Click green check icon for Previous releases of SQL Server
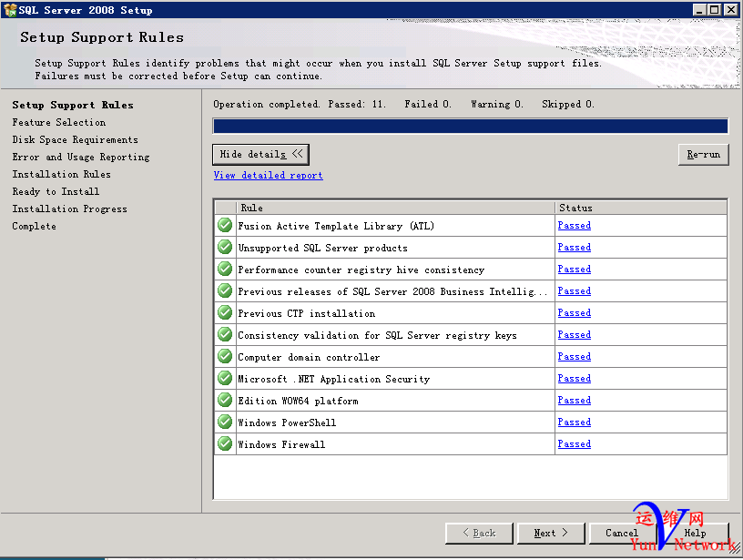The image size is (743, 560). [225, 290]
